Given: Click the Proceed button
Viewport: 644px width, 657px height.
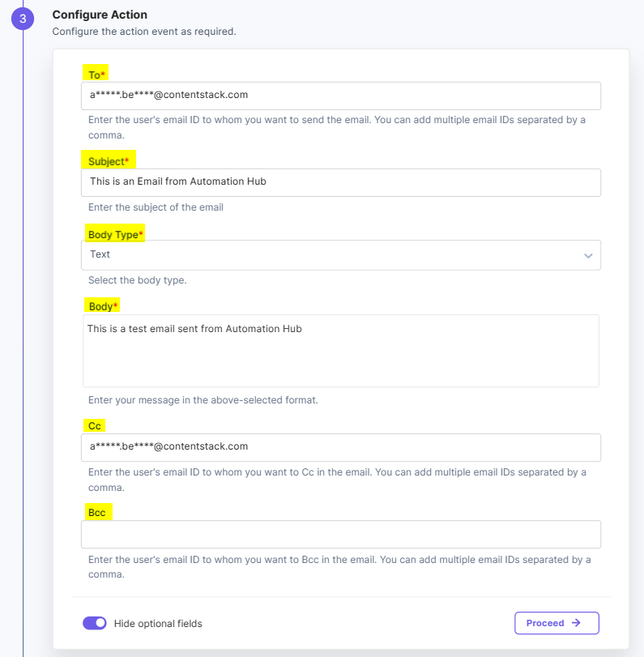Looking at the screenshot, I should 557,623.
